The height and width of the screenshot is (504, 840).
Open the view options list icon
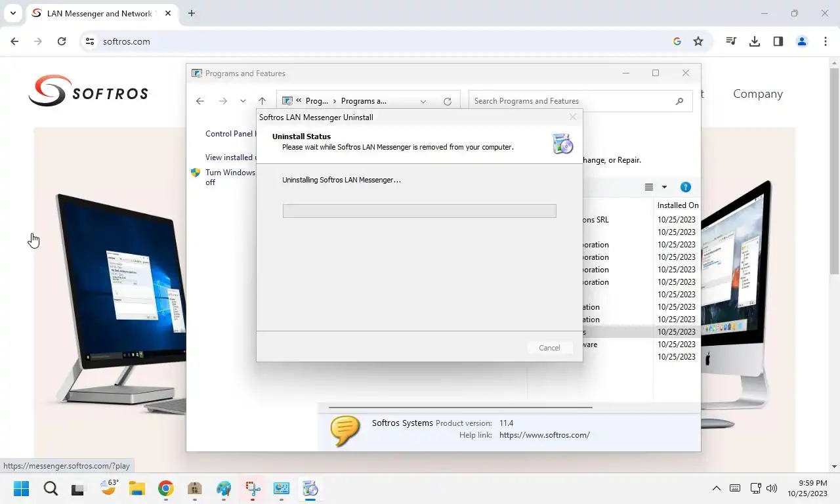click(x=649, y=187)
